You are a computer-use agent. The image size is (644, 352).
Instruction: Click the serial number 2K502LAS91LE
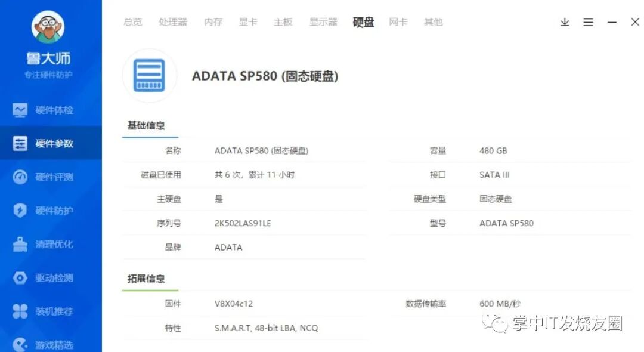pos(243,223)
